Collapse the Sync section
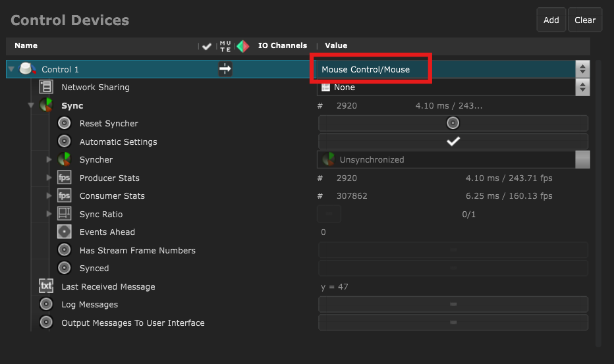This screenshot has width=614, height=364. [30, 105]
